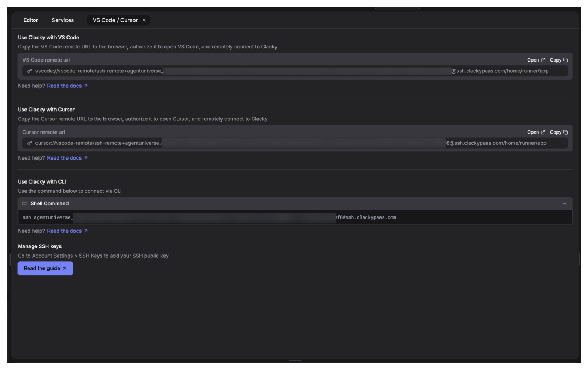Image resolution: width=588 pixels, height=370 pixels.
Task: Click the terminal icon beside Shell Command
Action: (25, 204)
